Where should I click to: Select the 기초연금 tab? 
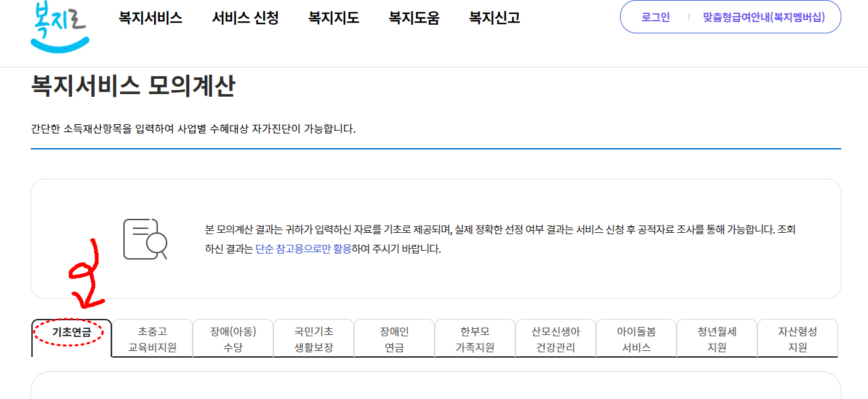pyautogui.click(x=72, y=338)
